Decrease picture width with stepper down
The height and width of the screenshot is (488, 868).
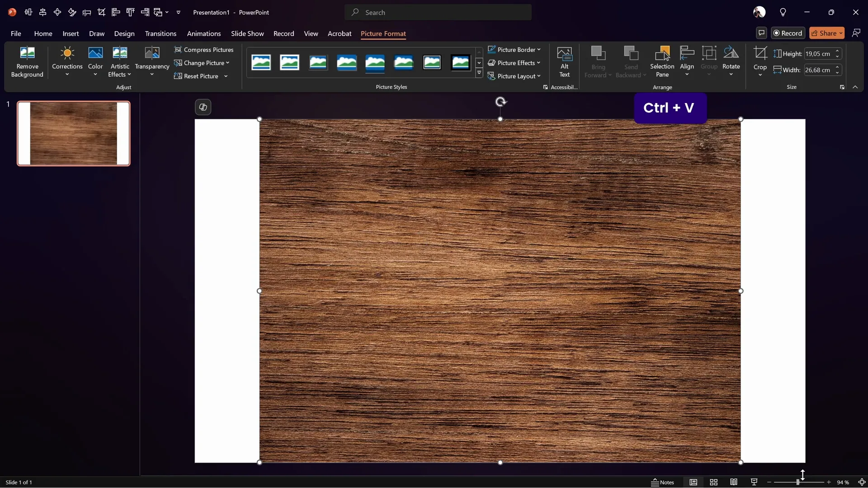(837, 73)
